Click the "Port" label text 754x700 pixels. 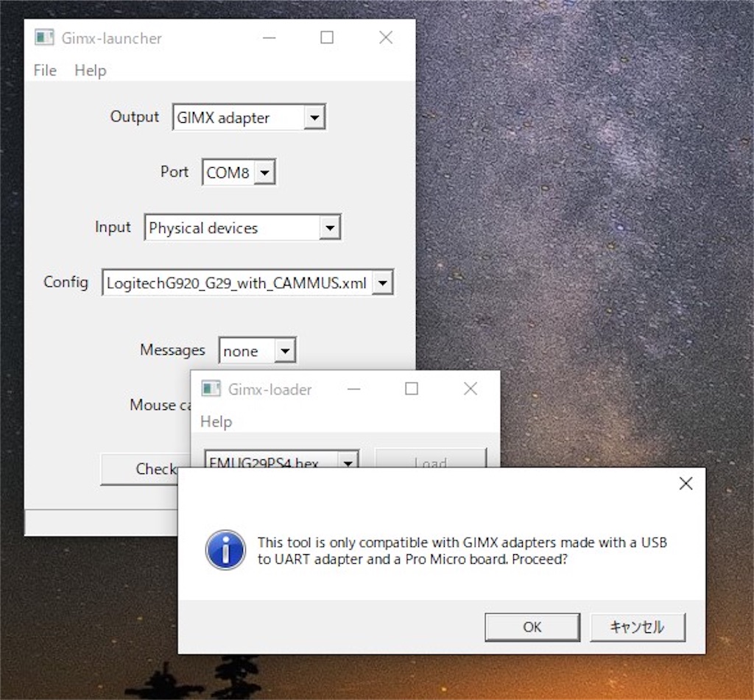[174, 172]
